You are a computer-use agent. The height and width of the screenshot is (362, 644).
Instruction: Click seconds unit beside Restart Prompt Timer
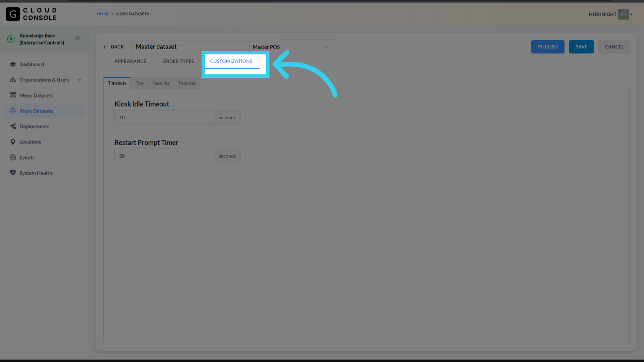pos(227,156)
